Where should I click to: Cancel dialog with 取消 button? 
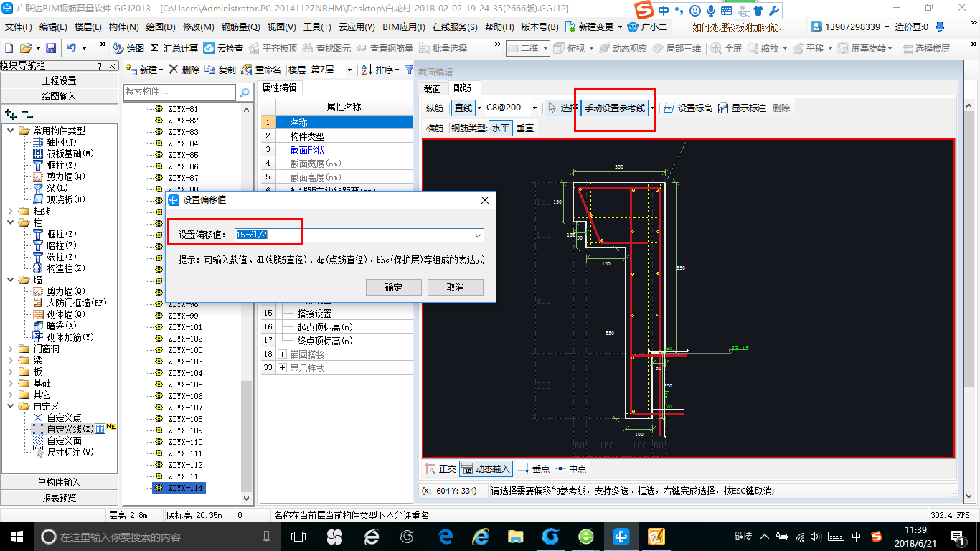pos(455,287)
